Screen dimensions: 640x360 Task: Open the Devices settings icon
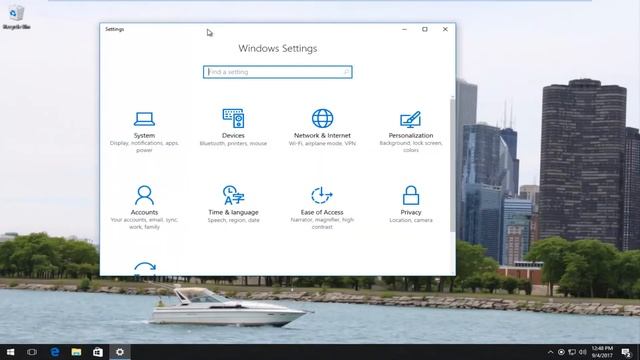(x=233, y=118)
